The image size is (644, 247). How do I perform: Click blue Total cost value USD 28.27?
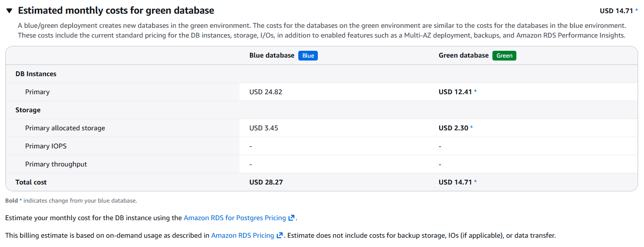266,182
